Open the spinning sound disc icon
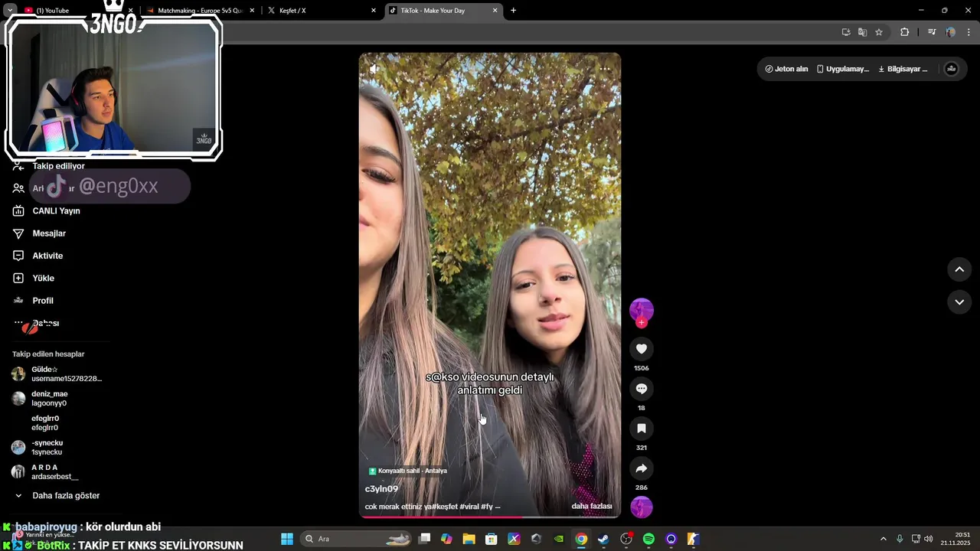 click(x=642, y=507)
